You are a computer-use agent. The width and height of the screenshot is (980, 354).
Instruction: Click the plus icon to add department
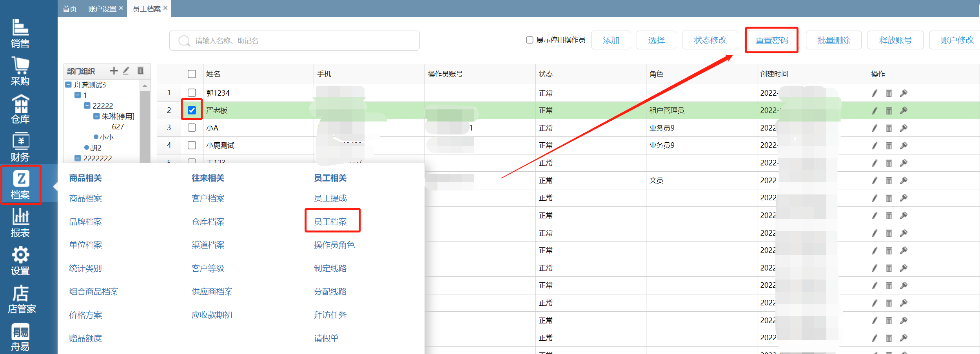click(x=114, y=71)
